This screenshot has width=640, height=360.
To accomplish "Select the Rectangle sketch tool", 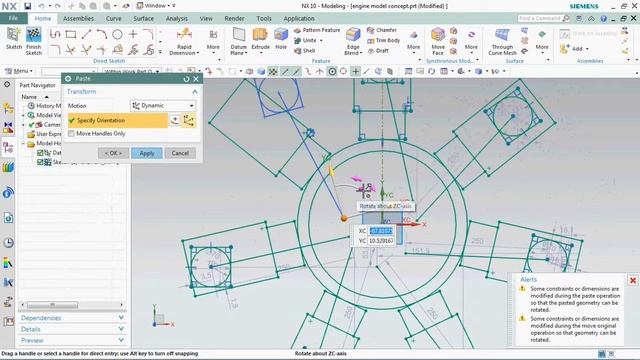I will point(71,34).
